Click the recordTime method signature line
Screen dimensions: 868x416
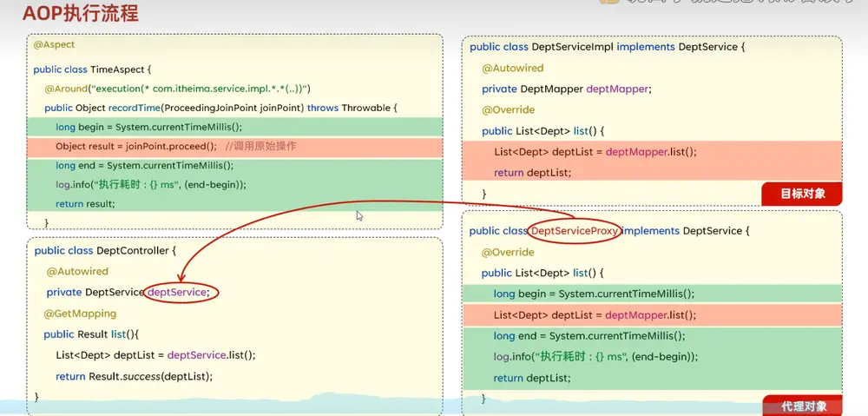point(220,108)
